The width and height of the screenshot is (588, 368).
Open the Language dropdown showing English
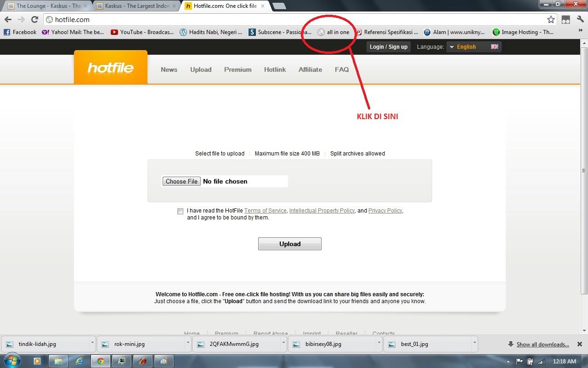474,47
